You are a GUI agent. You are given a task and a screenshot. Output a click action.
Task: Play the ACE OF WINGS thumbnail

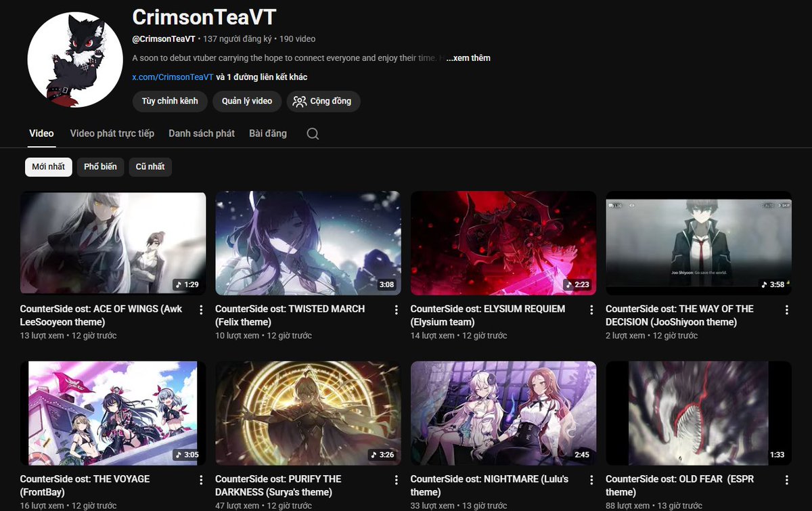coord(113,243)
